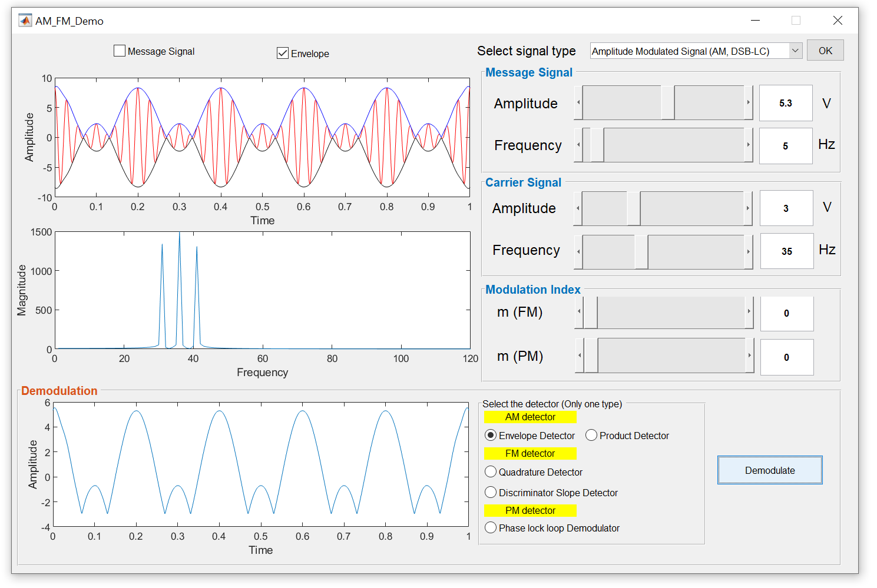Select the Quadrature Detector option

[x=491, y=471]
